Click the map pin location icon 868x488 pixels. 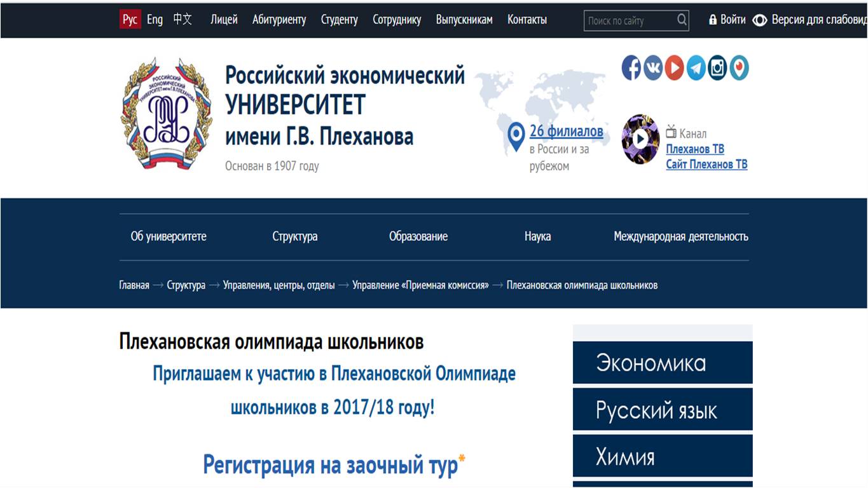coord(516,137)
